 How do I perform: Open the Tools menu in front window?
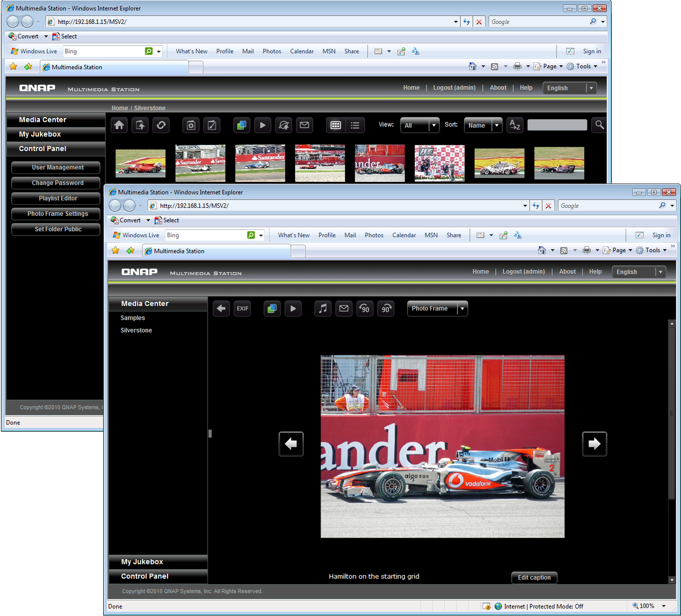pyautogui.click(x=651, y=250)
